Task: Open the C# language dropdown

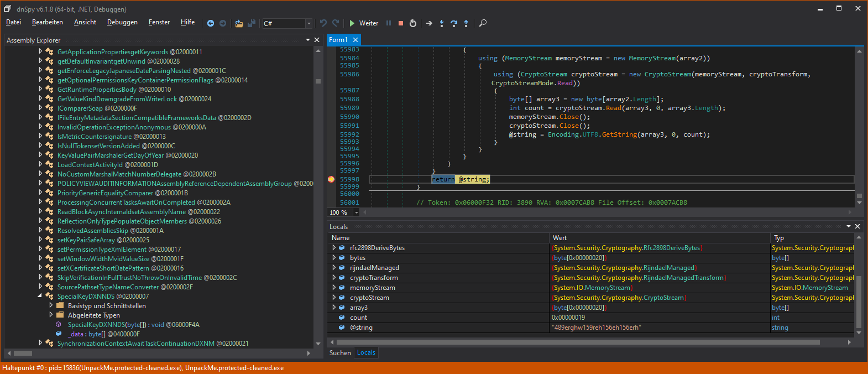Action: pos(308,23)
